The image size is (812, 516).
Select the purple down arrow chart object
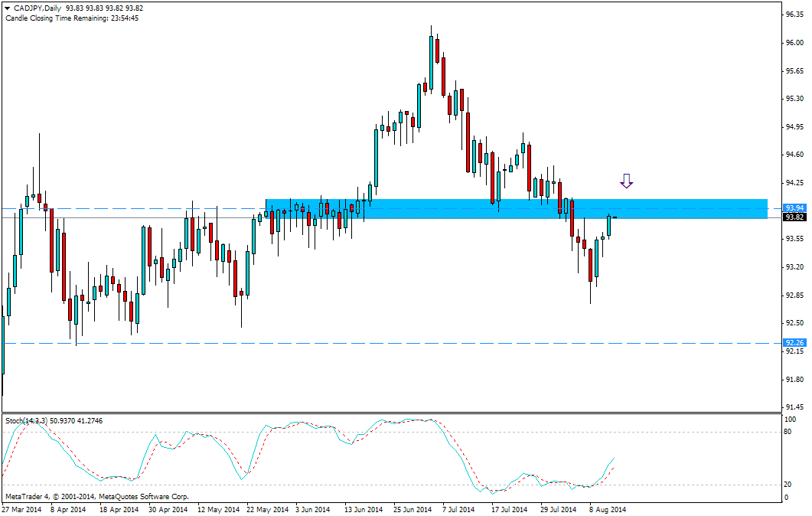[627, 181]
